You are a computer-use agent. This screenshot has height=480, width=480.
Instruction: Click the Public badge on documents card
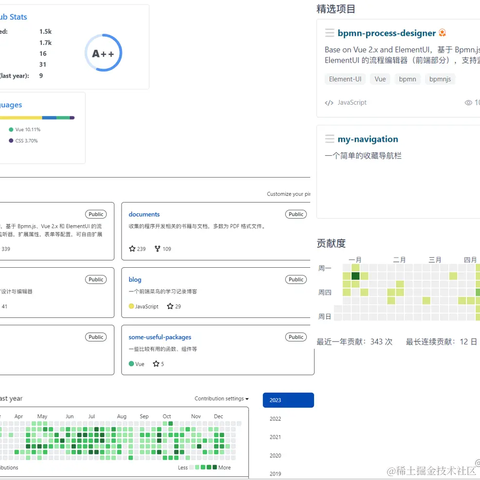[x=296, y=214]
